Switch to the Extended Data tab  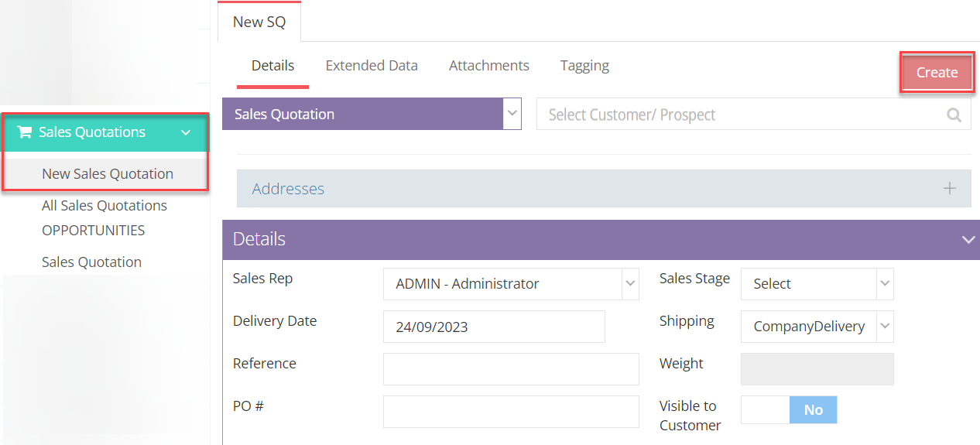pos(372,66)
